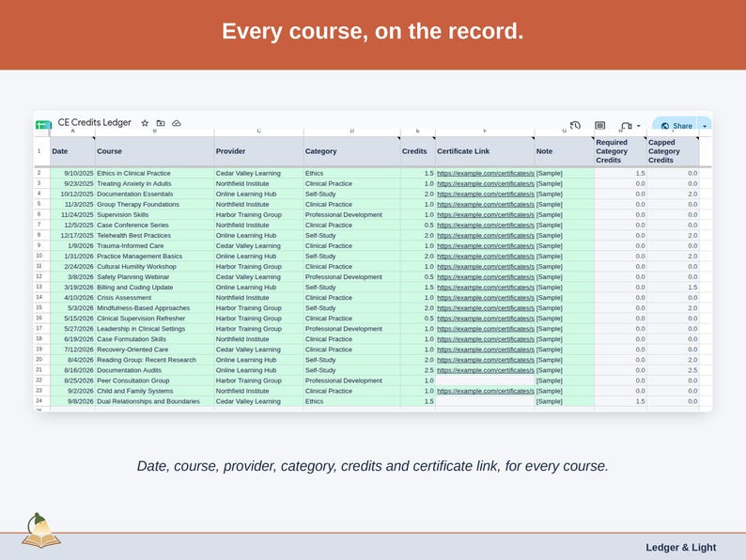Select column A header
The height and width of the screenshot is (560, 746).
pyautogui.click(x=72, y=131)
